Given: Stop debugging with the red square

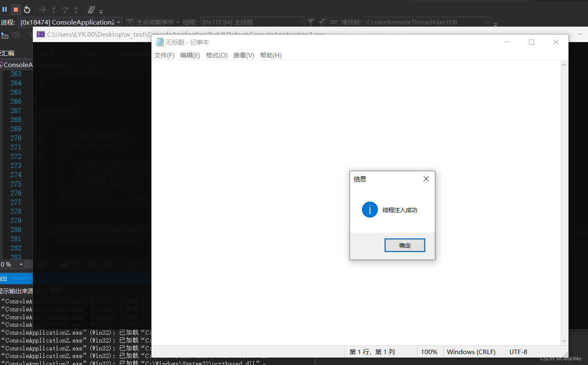Looking at the screenshot, I should tap(16, 9).
